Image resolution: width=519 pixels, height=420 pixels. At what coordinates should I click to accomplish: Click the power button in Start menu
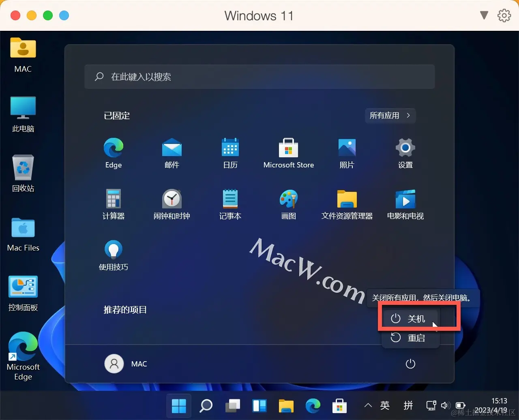(410, 364)
